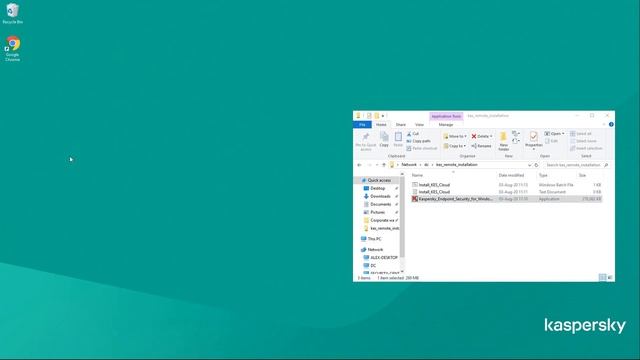
Task: Open the Recycle Bin desktop icon
Action: 12,13
